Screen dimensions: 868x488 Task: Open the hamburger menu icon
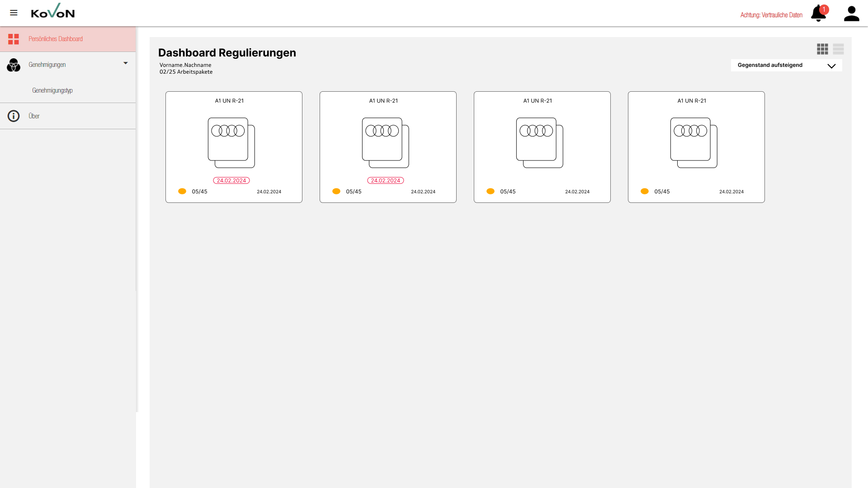pyautogui.click(x=14, y=13)
